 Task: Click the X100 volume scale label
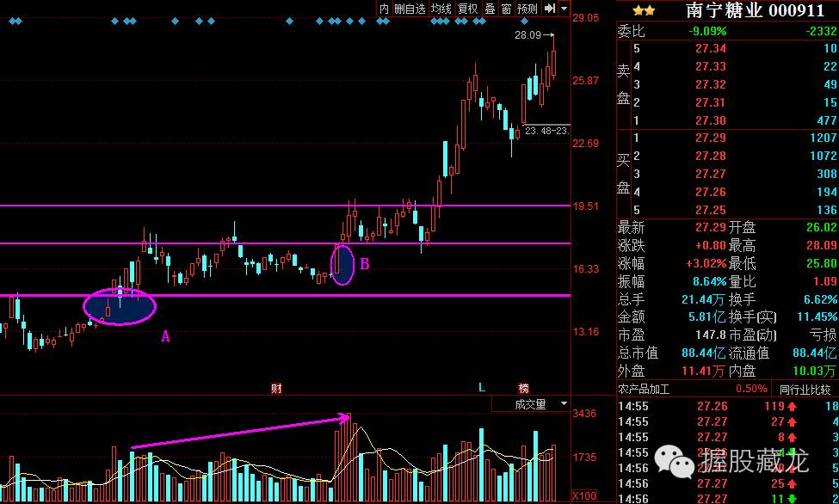584,496
